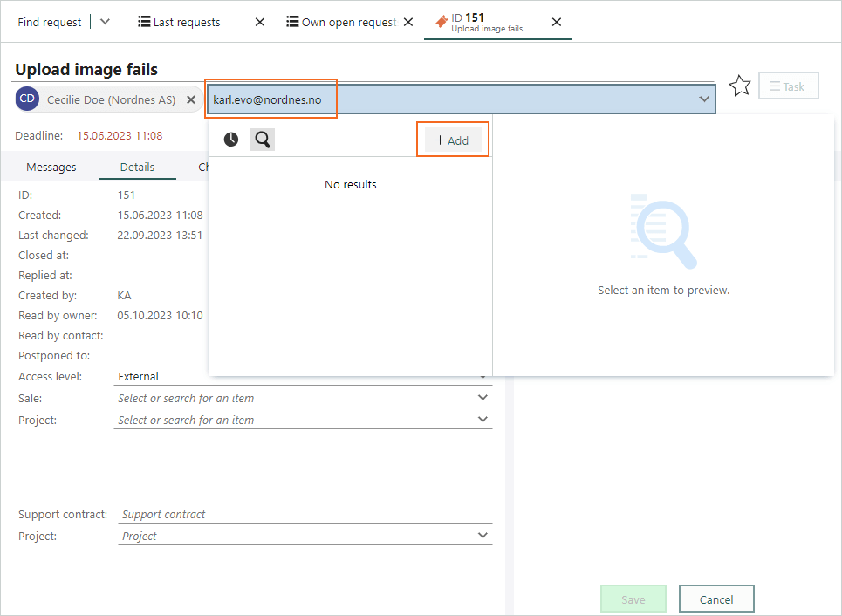Click the + Add button
842x616 pixels.
[x=452, y=140]
